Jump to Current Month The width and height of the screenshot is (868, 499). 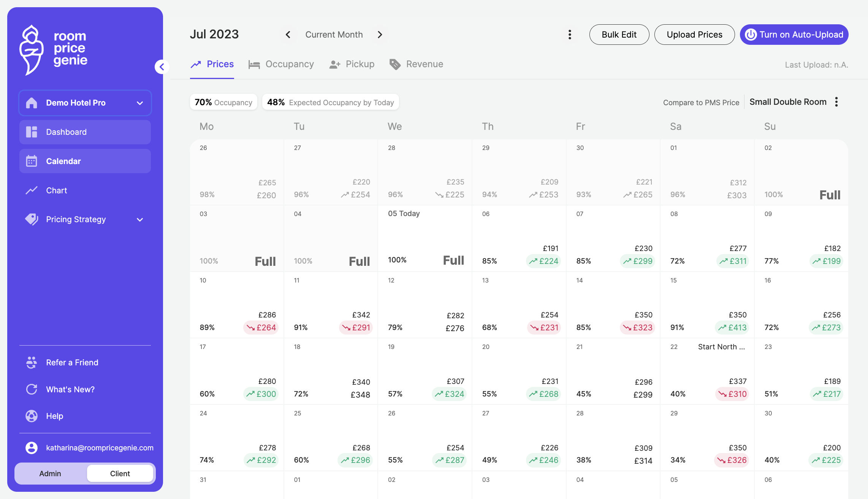click(334, 35)
